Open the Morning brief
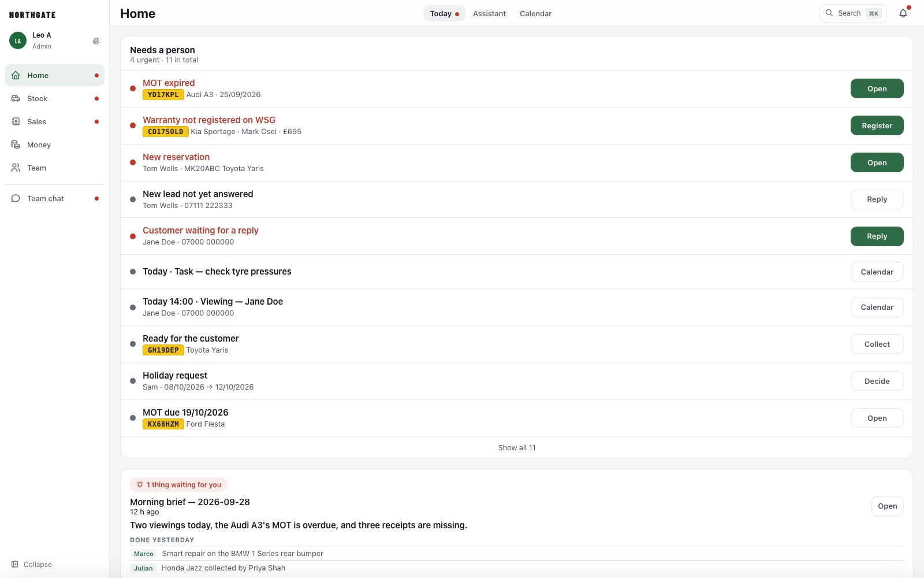Screen dimensions: 924x578 coord(887,506)
